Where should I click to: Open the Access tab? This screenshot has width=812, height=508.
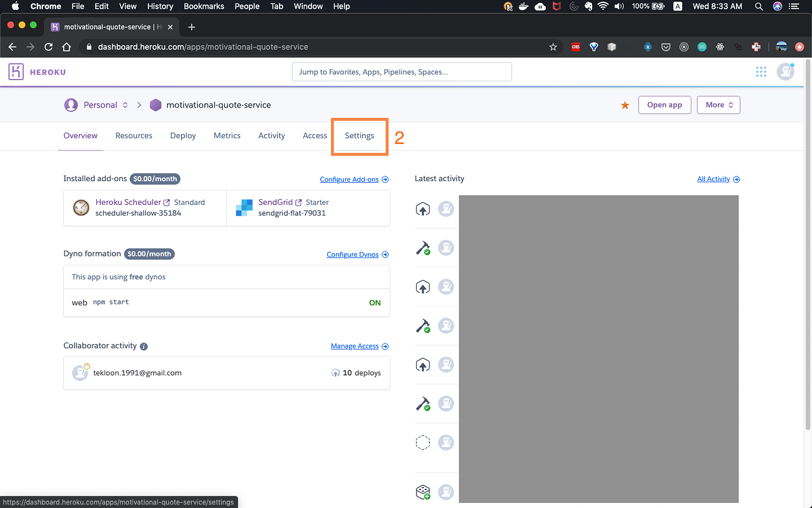pyautogui.click(x=315, y=136)
